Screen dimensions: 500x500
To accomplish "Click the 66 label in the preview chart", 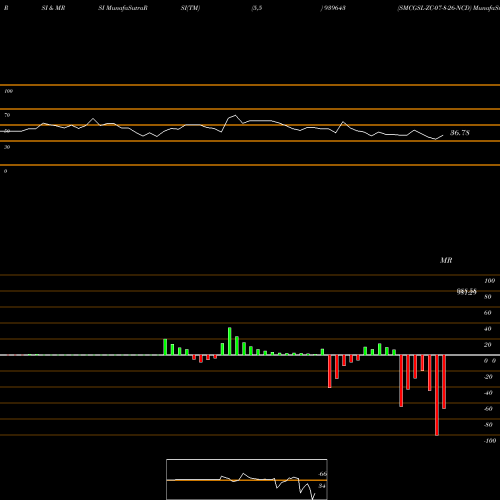I will pyautogui.click(x=322, y=474).
